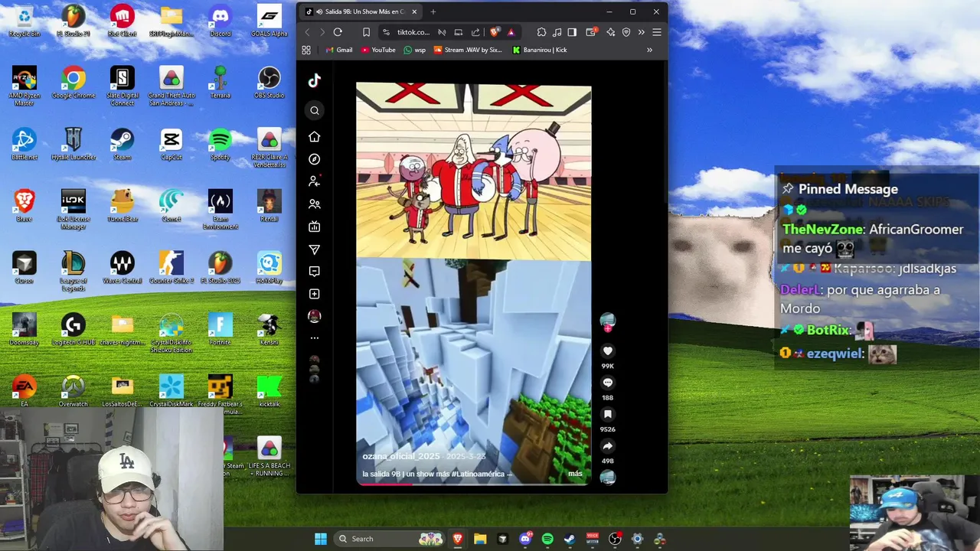Go to TikTok Home sidebar icon

point(315,136)
